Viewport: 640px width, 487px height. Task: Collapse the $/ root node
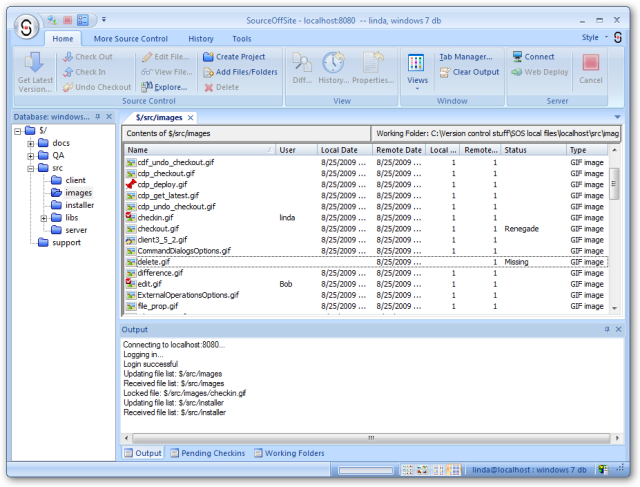pos(18,131)
